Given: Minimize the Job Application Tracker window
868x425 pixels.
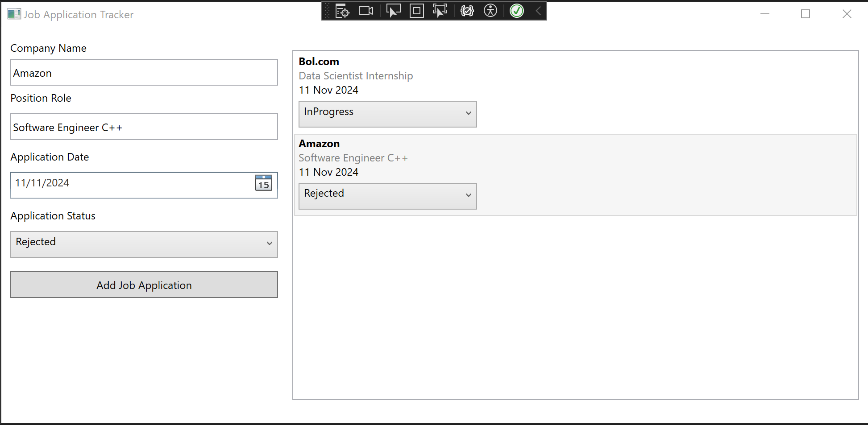Looking at the screenshot, I should (764, 14).
